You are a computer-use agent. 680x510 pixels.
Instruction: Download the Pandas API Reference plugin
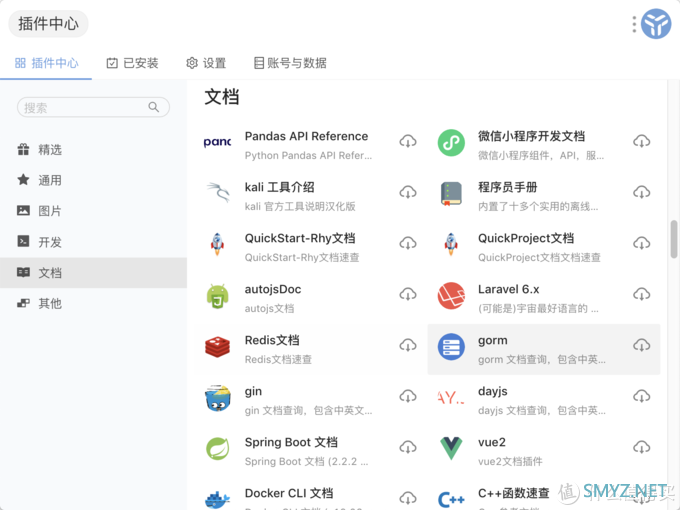[408, 141]
